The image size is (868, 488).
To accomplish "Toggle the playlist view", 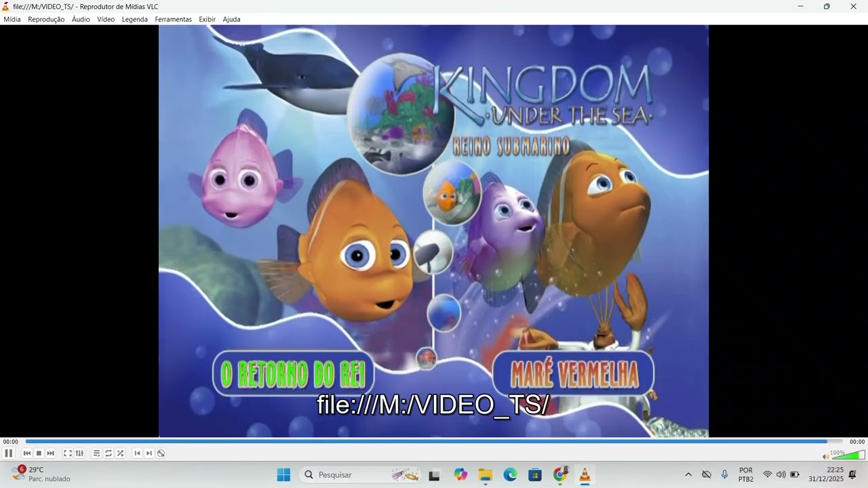I will point(97,453).
